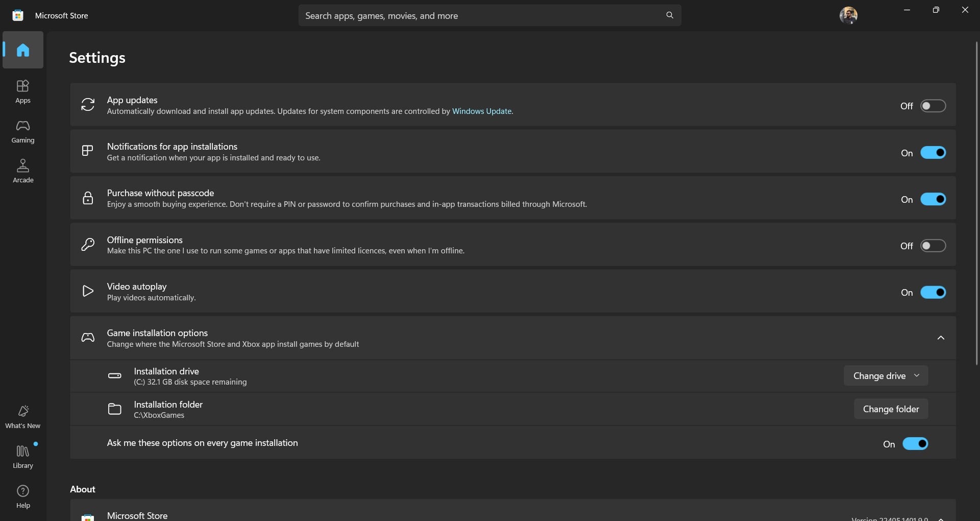Image resolution: width=980 pixels, height=521 pixels.
Task: Open the Home sidebar icon
Action: (23, 50)
